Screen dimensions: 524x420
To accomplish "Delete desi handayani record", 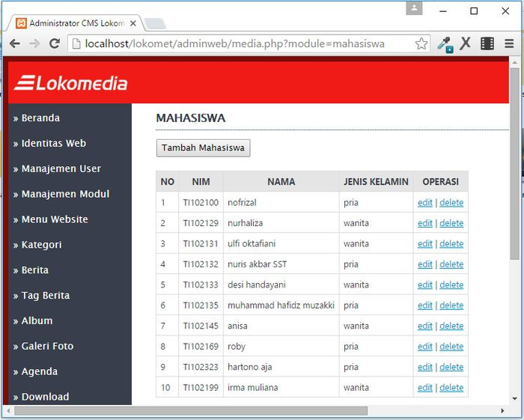I will pos(451,285).
